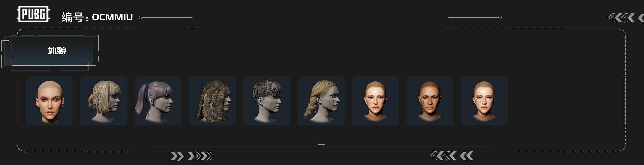The image size is (644, 165).
Task: Choose the short dark cropped hairstyle
Action: 267,101
